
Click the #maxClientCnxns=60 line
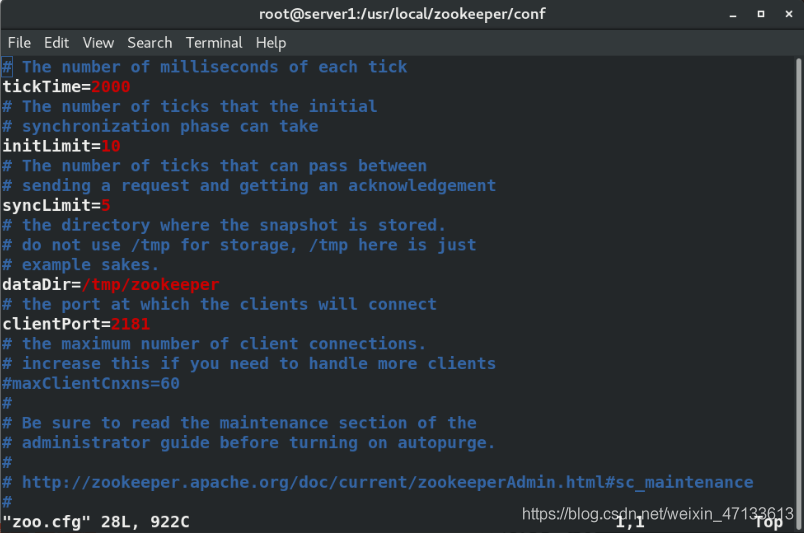pos(91,384)
